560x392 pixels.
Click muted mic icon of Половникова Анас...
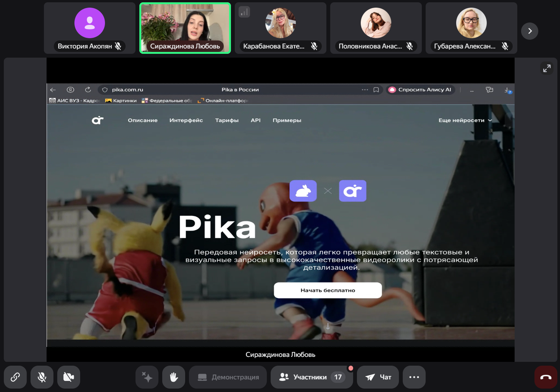(410, 46)
